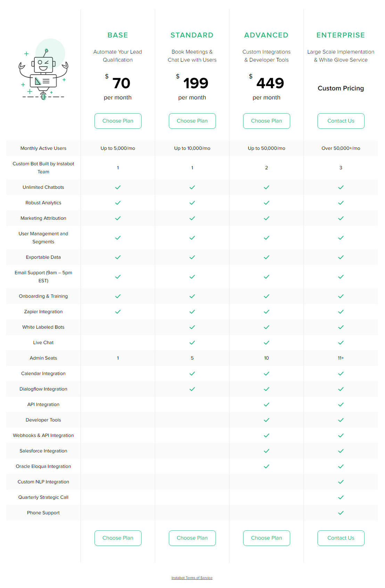The width and height of the screenshot is (385, 588).
Task: Click the Admin Seats row label
Action: click(x=43, y=358)
